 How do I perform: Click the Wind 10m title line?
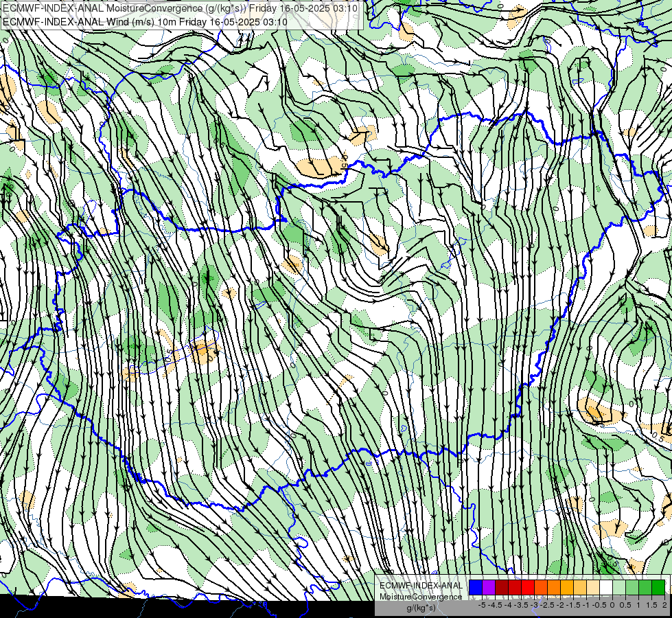point(145,21)
